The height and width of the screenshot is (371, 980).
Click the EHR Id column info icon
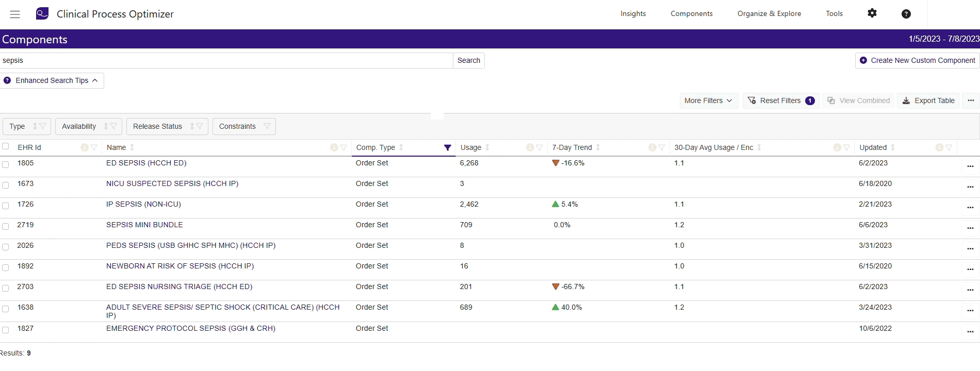tap(84, 148)
